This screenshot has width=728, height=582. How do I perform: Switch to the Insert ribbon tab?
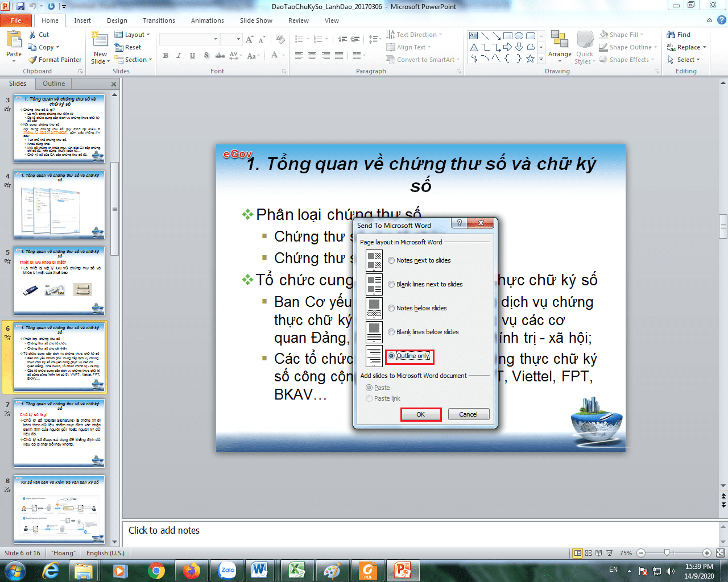click(82, 20)
